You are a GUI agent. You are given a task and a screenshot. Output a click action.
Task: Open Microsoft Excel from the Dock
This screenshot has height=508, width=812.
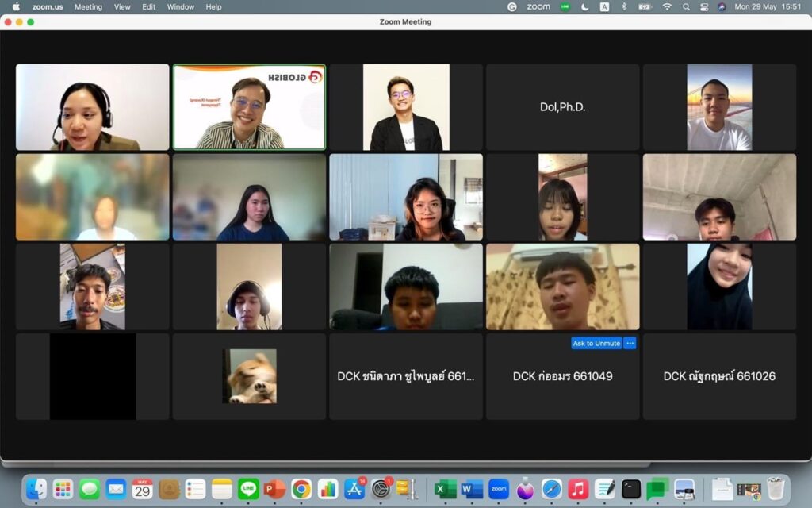click(x=446, y=489)
